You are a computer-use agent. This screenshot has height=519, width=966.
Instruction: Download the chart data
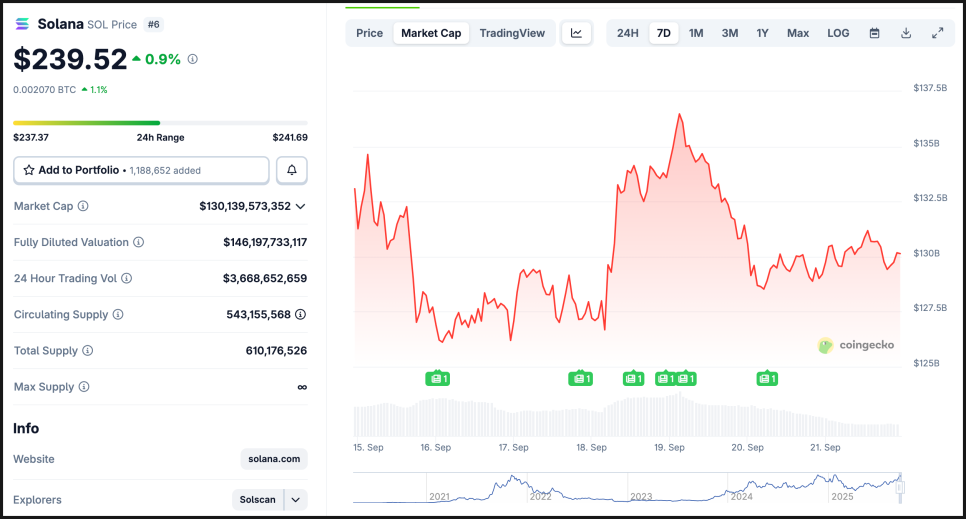tap(906, 33)
